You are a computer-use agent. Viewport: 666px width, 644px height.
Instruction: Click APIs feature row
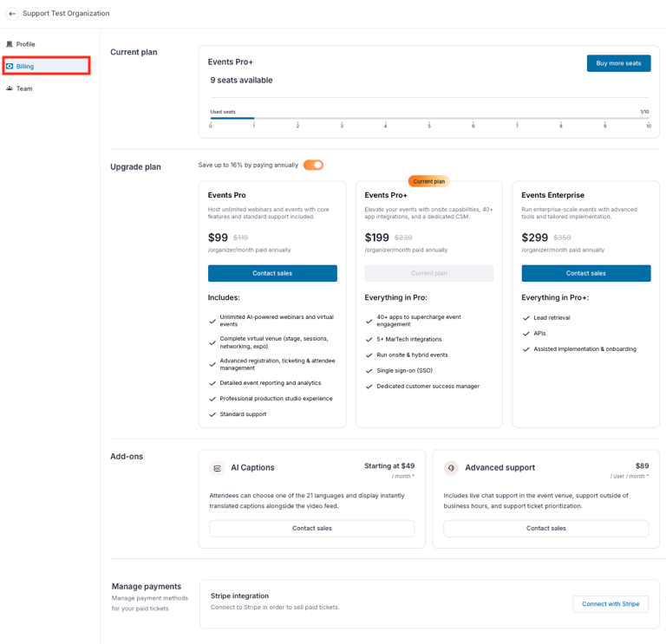[534, 334]
